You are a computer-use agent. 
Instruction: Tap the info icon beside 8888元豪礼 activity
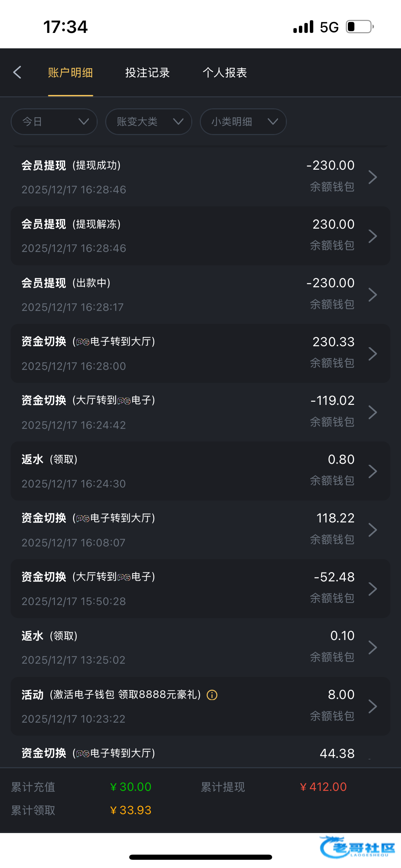(x=212, y=695)
